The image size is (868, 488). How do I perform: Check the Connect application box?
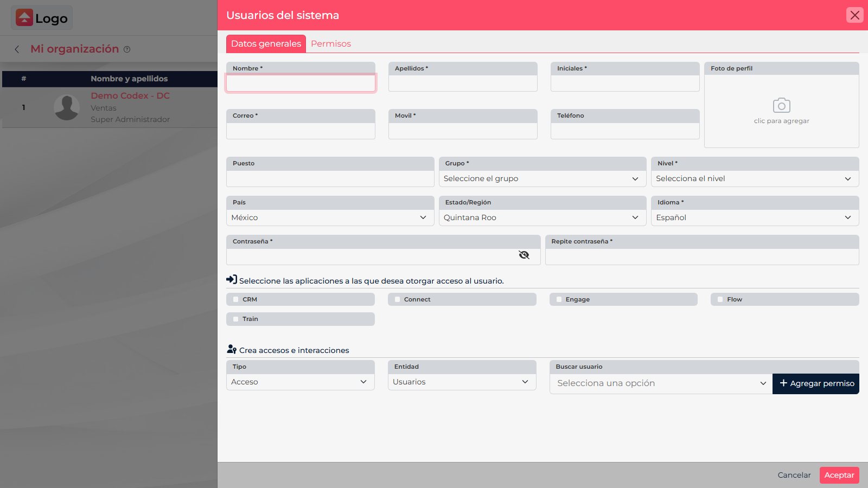click(x=398, y=299)
